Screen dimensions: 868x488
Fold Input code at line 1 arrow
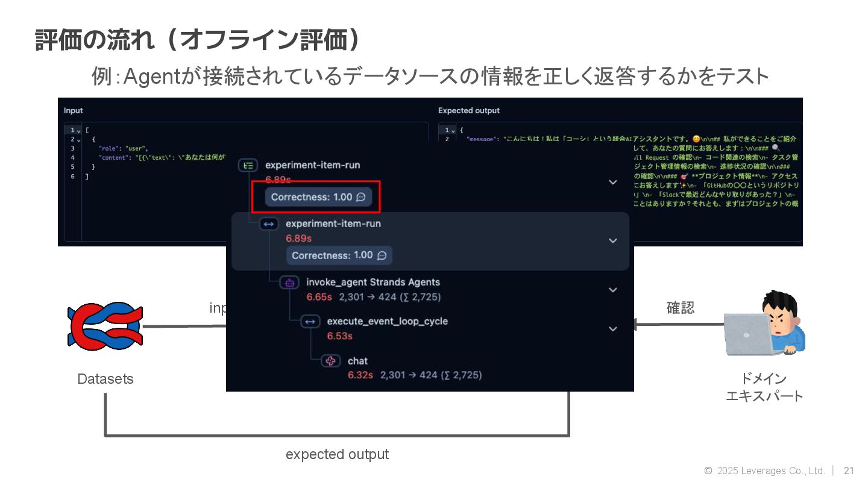(79, 130)
